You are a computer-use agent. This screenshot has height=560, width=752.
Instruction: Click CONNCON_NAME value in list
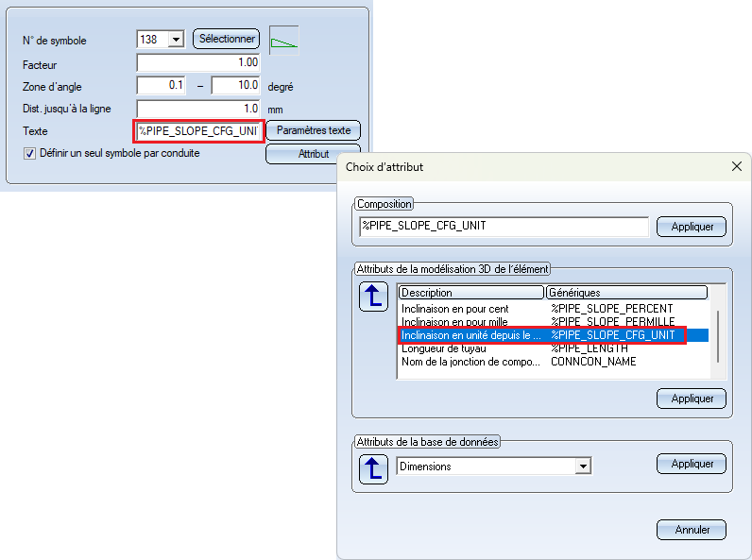(593, 362)
